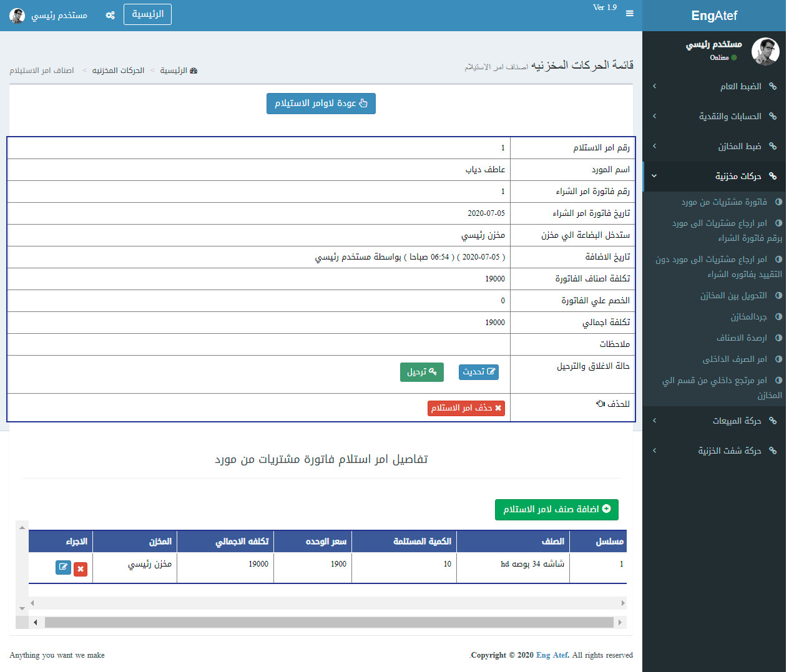Open the settings gears icon in header
This screenshot has width=799, height=672.
tap(110, 15)
